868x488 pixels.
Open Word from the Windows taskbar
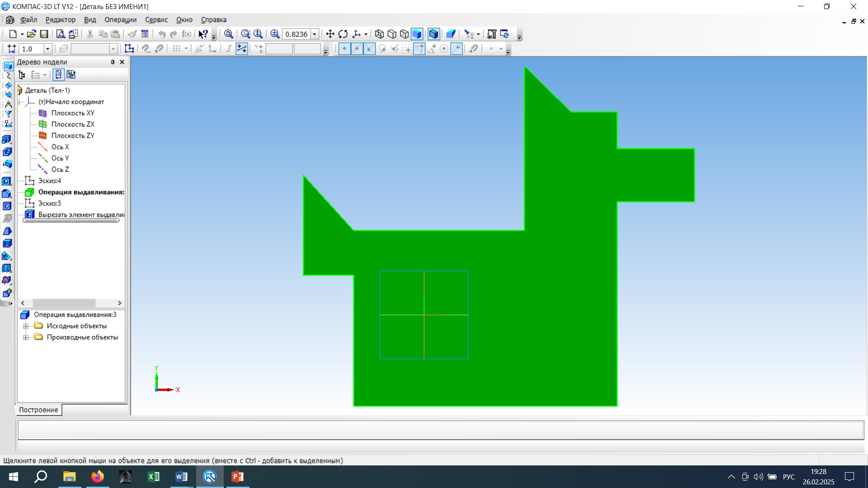(x=181, y=477)
